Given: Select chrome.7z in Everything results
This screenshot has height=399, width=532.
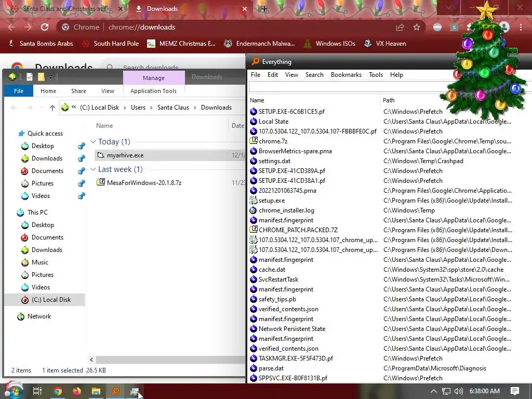Looking at the screenshot, I should point(273,141).
